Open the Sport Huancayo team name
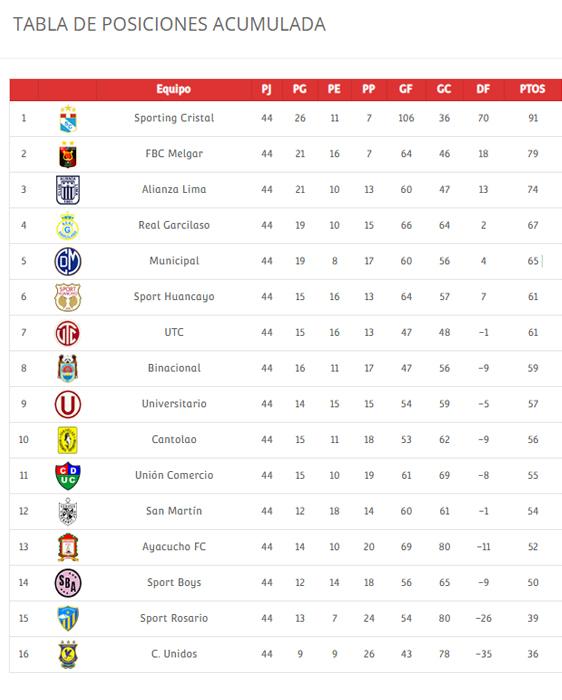This screenshot has height=700, width=562. [x=174, y=297]
